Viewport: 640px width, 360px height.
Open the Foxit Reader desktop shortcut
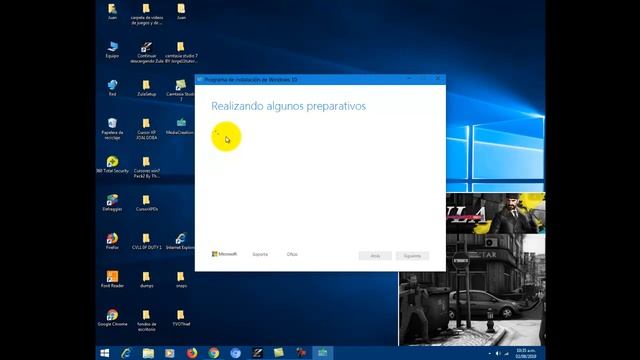click(112, 280)
